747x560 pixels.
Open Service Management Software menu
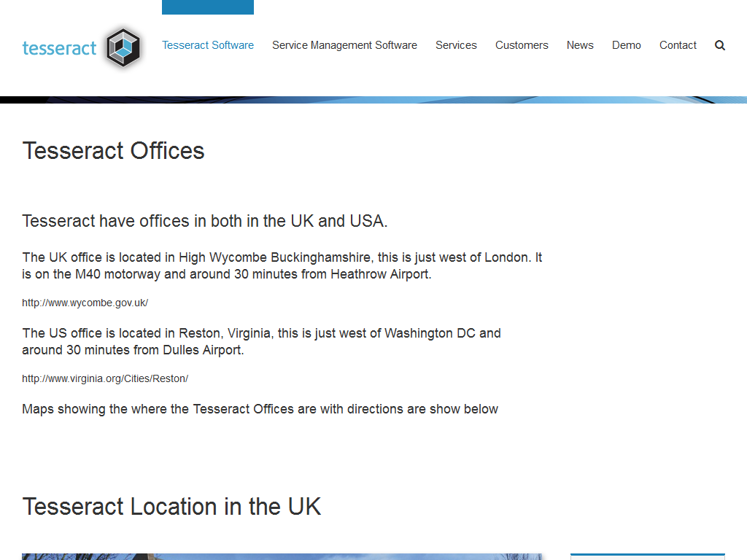point(344,45)
